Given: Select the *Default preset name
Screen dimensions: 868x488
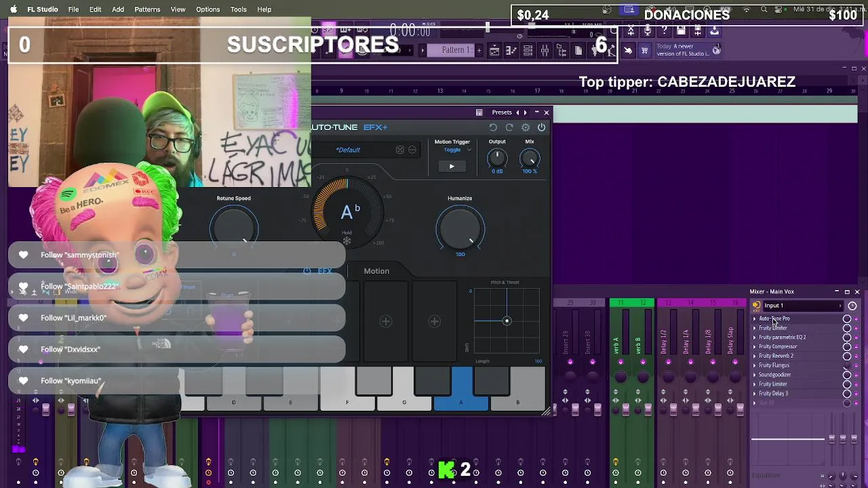Looking at the screenshot, I should pos(348,150).
